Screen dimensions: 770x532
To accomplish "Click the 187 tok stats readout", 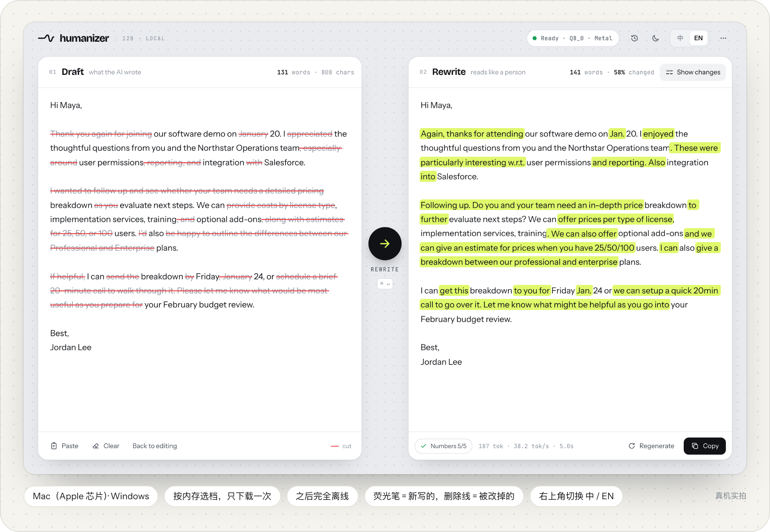I will click(526, 446).
